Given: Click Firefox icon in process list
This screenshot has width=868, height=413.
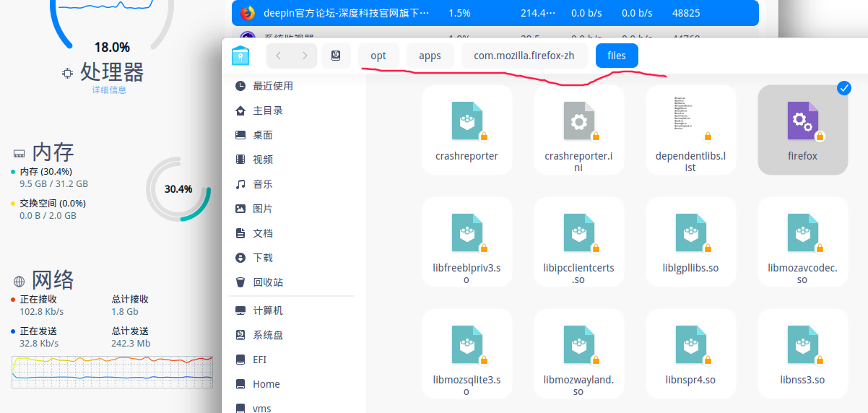Looking at the screenshot, I should (x=248, y=13).
